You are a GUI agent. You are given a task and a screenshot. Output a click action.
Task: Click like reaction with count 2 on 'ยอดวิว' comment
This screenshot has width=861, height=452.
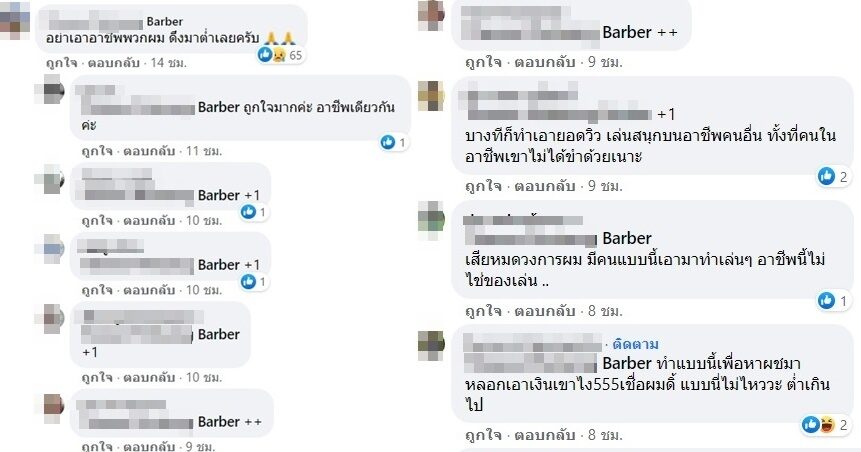point(826,176)
